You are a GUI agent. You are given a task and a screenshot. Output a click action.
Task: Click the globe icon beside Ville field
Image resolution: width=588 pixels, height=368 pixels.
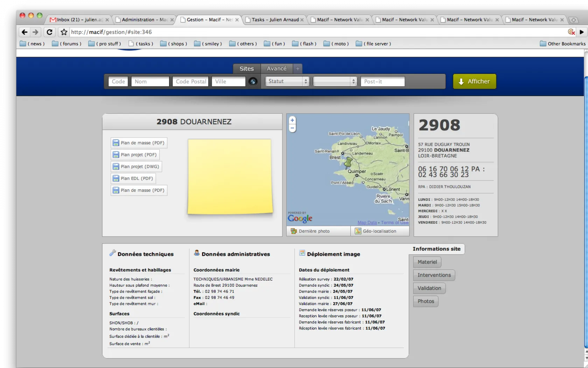coord(253,81)
